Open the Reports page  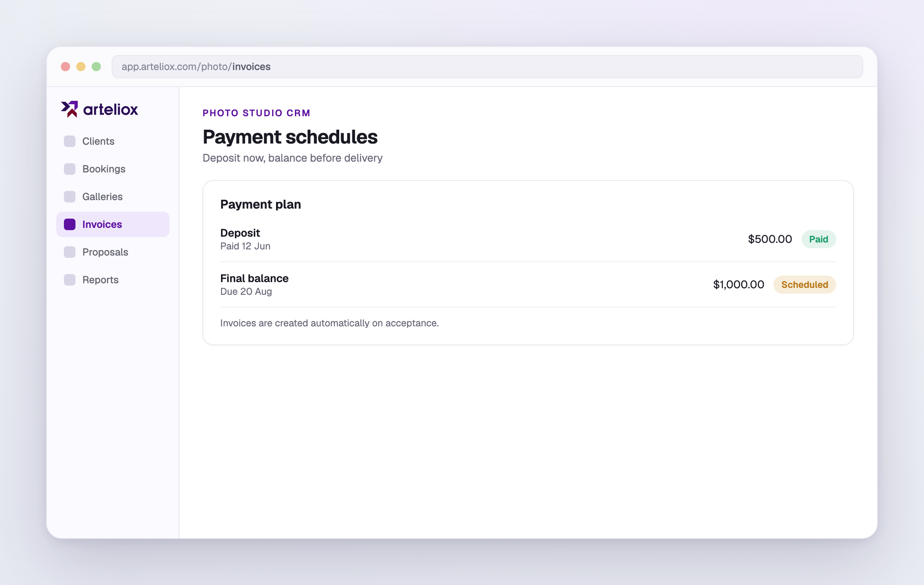click(x=113, y=280)
